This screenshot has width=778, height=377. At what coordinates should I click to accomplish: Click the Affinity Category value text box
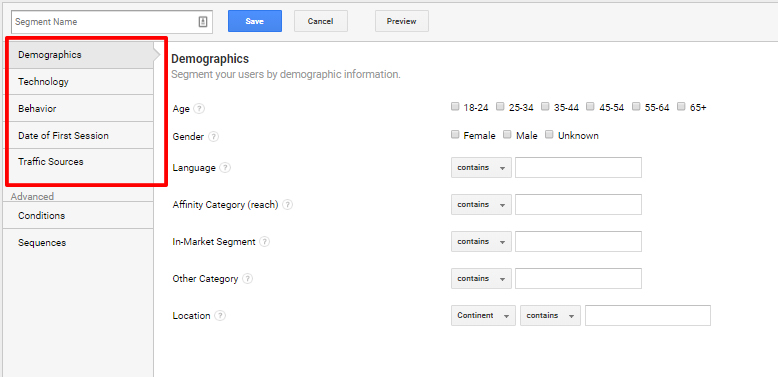point(578,204)
